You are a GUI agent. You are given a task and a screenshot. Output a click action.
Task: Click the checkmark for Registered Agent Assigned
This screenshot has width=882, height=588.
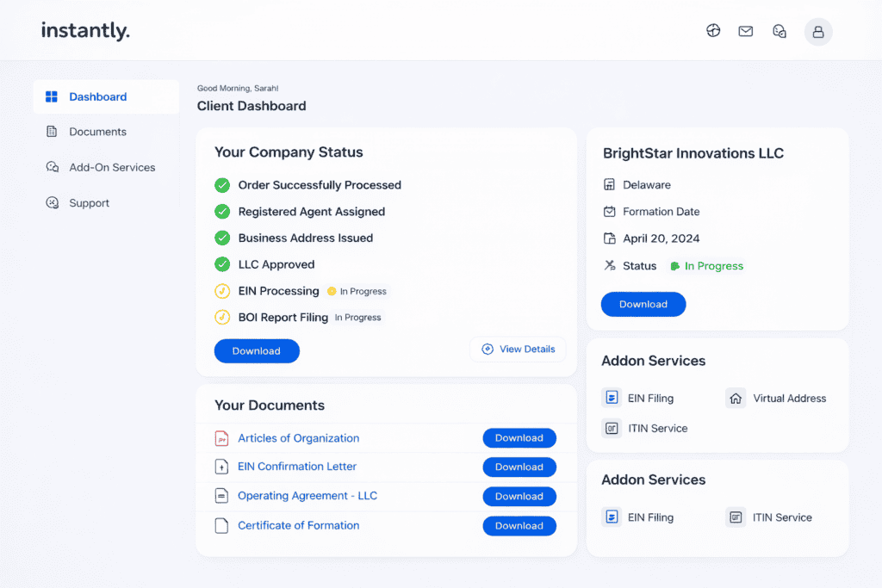click(x=222, y=211)
